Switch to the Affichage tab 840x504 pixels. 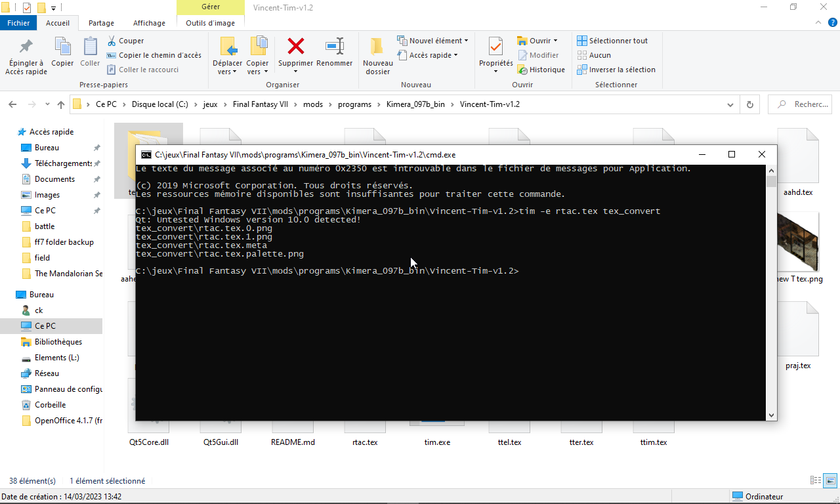click(x=149, y=23)
